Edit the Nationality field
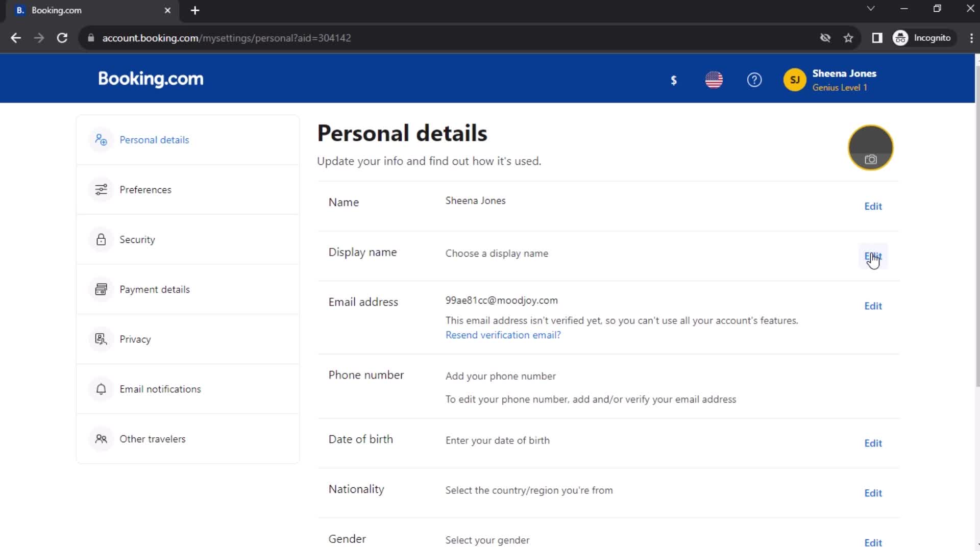Image resolution: width=980 pixels, height=551 pixels. coord(873,493)
